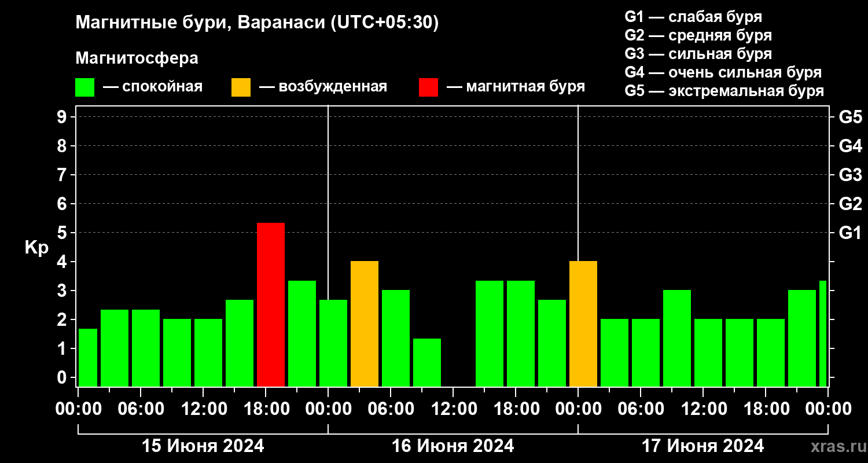This screenshot has width=868, height=463.
Task: Click the shortest green bar on 16 June (09:00–12:00)
Action: 427,362
